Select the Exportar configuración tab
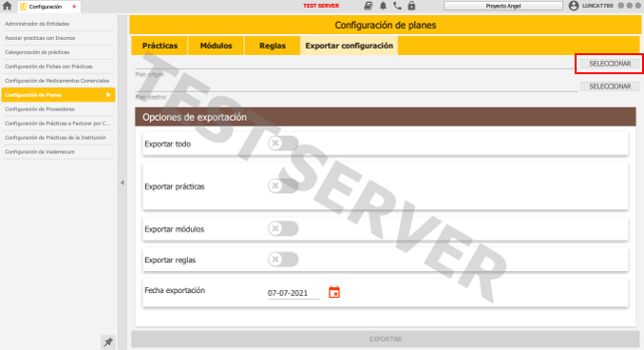The height and width of the screenshot is (350, 644). (350, 46)
